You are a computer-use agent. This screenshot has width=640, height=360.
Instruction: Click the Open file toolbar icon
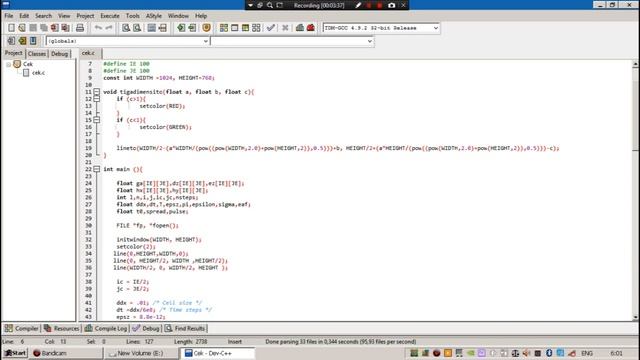(x=22, y=28)
